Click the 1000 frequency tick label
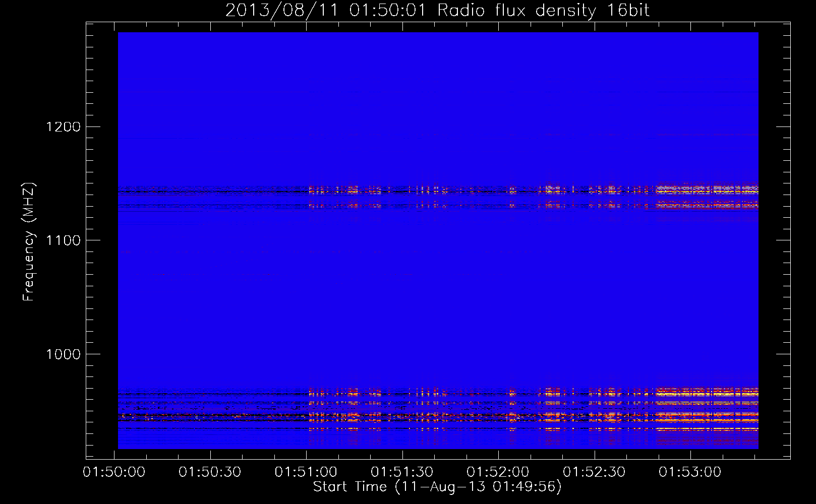The width and height of the screenshot is (816, 504). (63, 354)
